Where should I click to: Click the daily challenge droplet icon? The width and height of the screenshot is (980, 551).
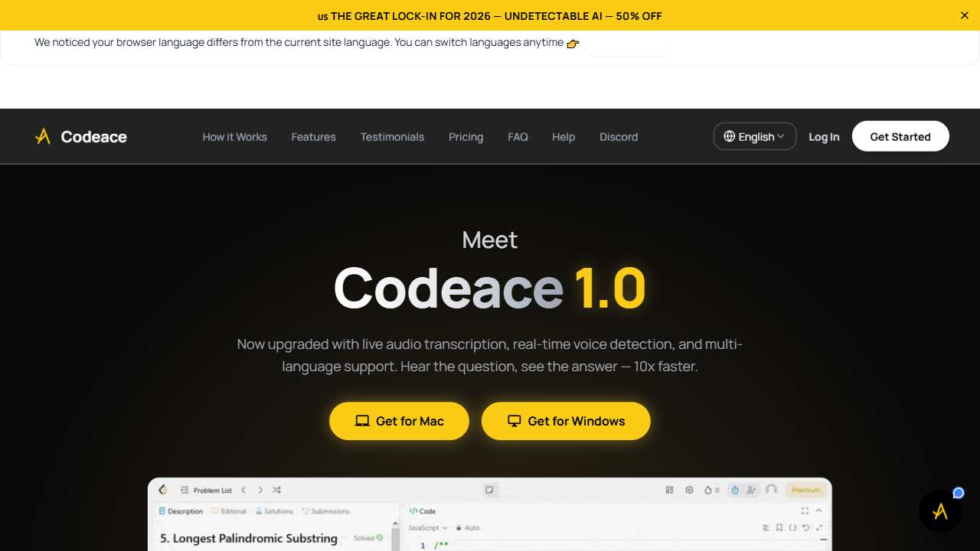tap(735, 490)
